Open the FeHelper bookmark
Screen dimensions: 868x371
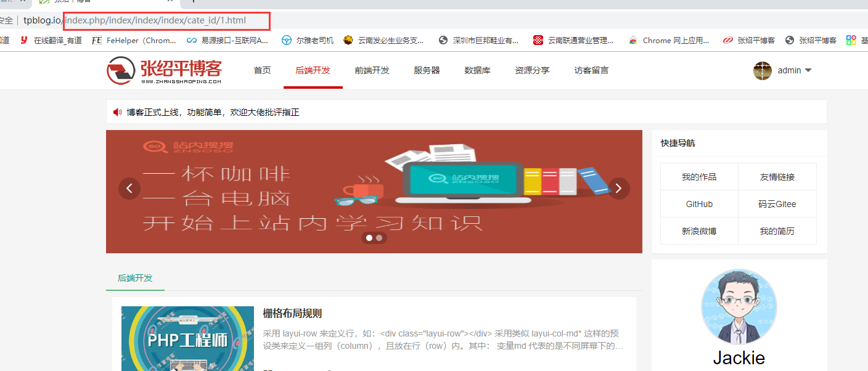[134, 40]
